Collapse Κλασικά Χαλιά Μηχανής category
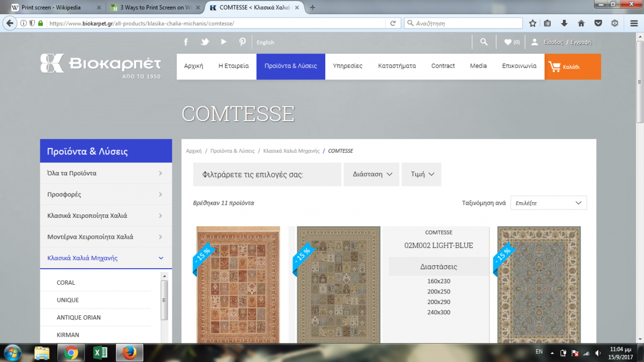 [x=106, y=258]
